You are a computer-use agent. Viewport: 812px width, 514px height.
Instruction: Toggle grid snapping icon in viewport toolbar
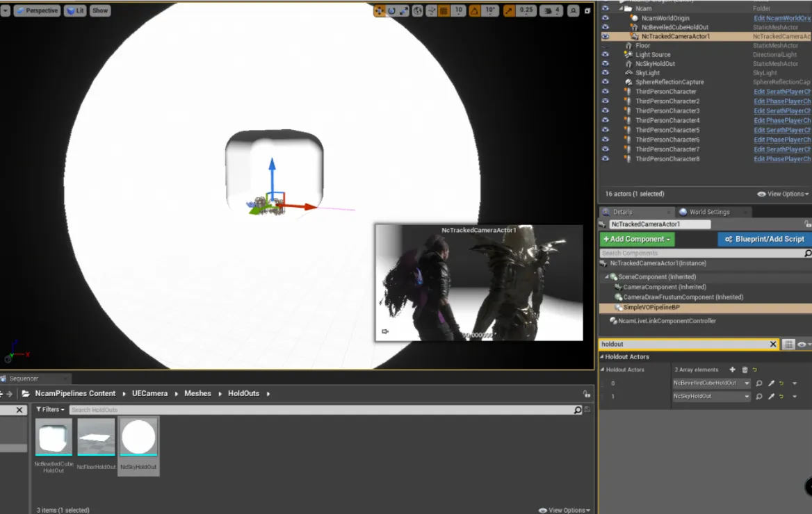[x=444, y=10]
